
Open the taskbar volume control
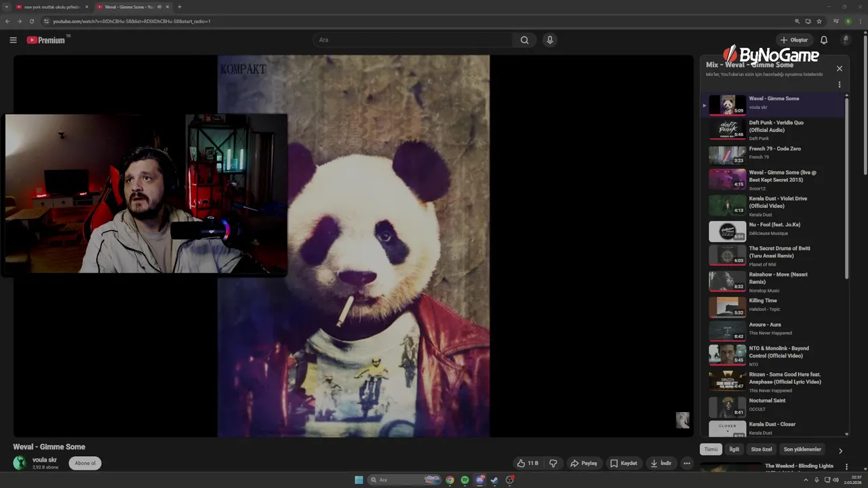(x=835, y=480)
